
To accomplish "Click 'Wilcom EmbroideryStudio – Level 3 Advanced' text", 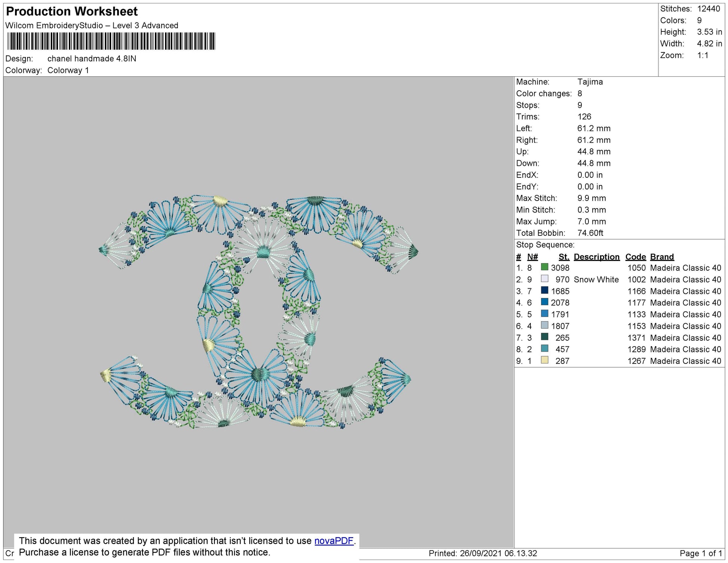I will pyautogui.click(x=92, y=25).
